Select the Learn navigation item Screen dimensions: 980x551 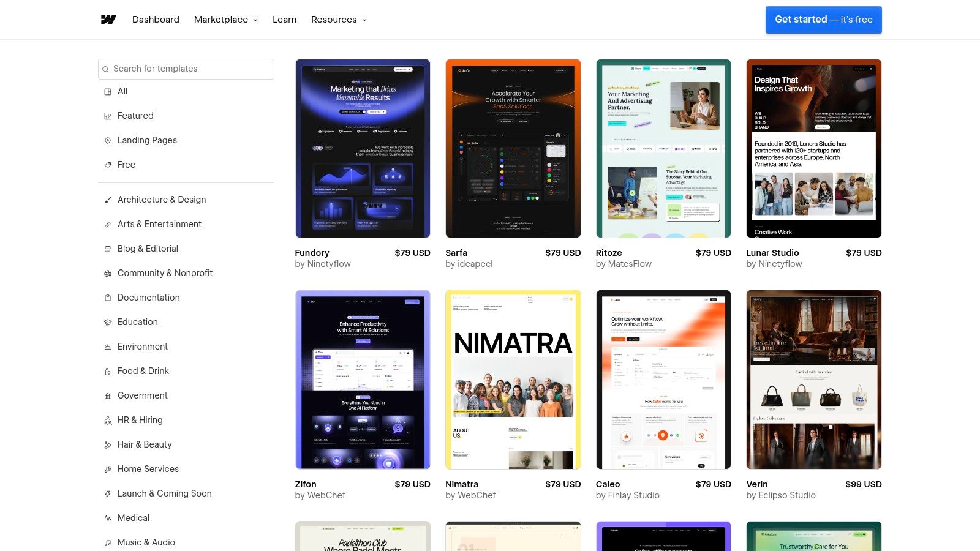(x=284, y=19)
